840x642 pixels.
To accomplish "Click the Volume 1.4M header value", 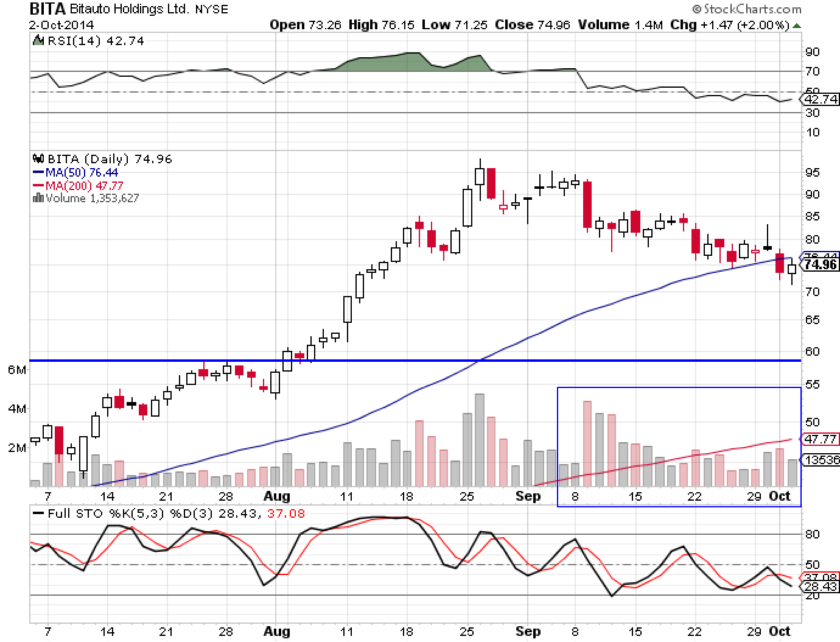I will pyautogui.click(x=620, y=25).
